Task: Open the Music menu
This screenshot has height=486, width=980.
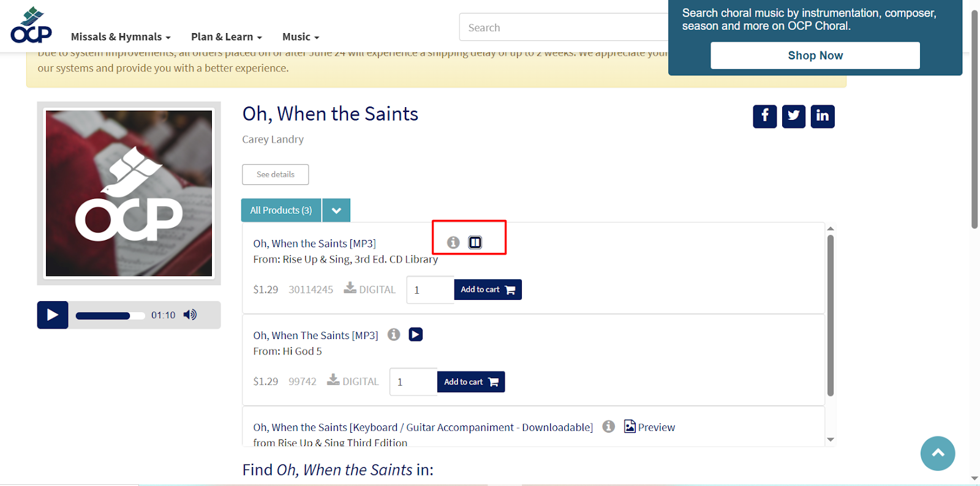Action: [x=301, y=37]
